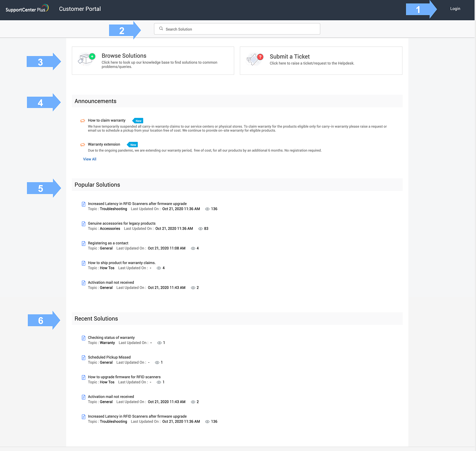Open How to upgrade firmware for RFID scanners
The image size is (476, 451).
point(124,377)
